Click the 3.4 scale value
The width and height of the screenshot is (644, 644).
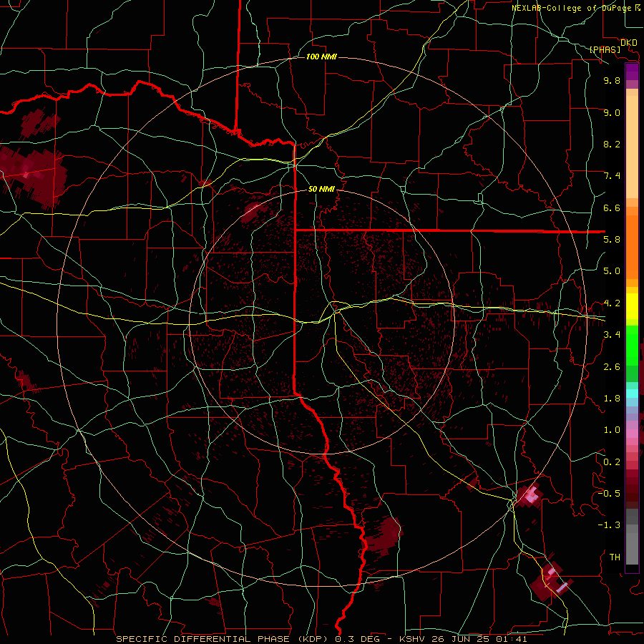[612, 335]
